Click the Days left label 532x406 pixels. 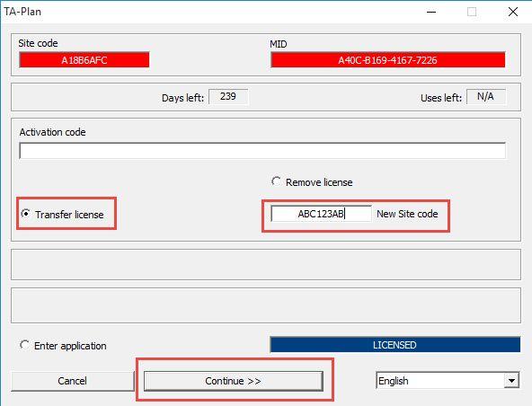(x=183, y=98)
